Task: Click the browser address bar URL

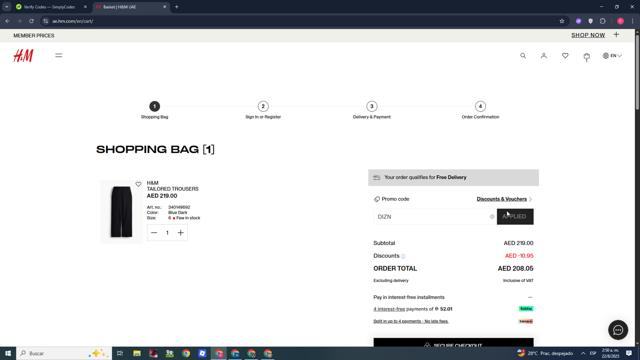Action: (x=73, y=21)
